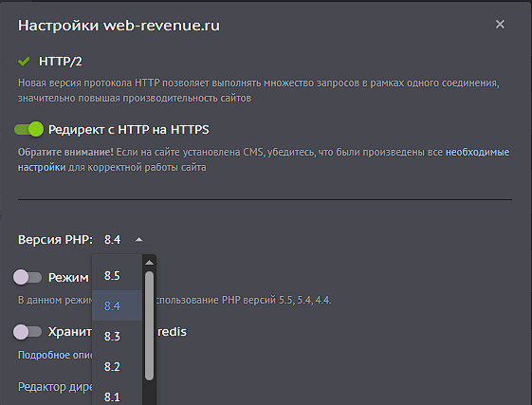The width and height of the screenshot is (532, 405).
Task: Disable the HTTP to HTTPS redirect toggle
Action: [28, 129]
